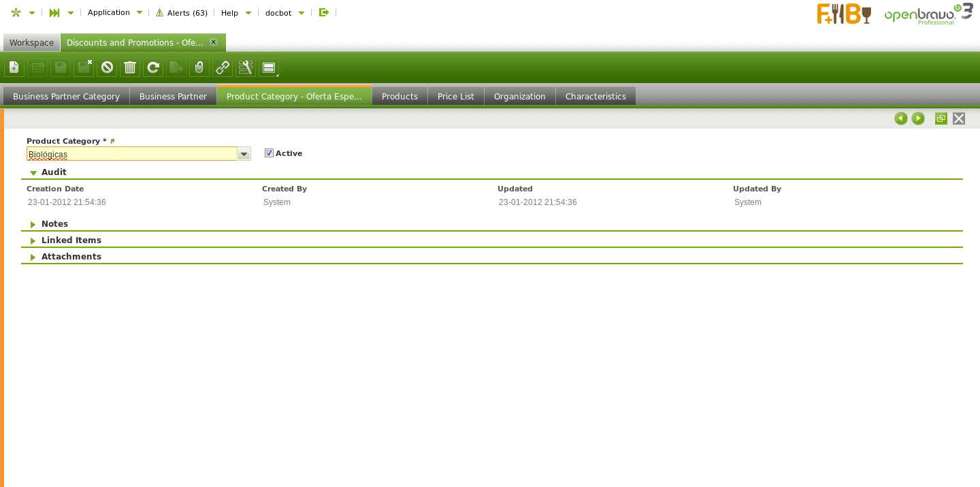Screen dimensions: 980x487
Task: Open the Product Category dropdown arrow
Action: (244, 155)
